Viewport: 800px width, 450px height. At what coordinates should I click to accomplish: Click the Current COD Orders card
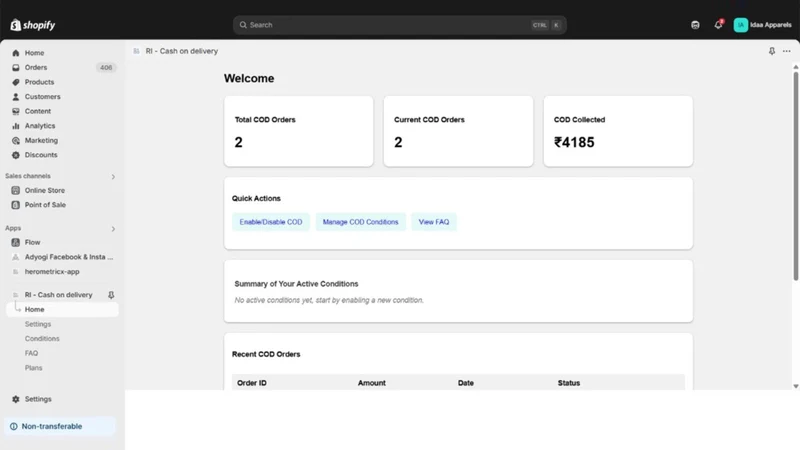click(458, 131)
